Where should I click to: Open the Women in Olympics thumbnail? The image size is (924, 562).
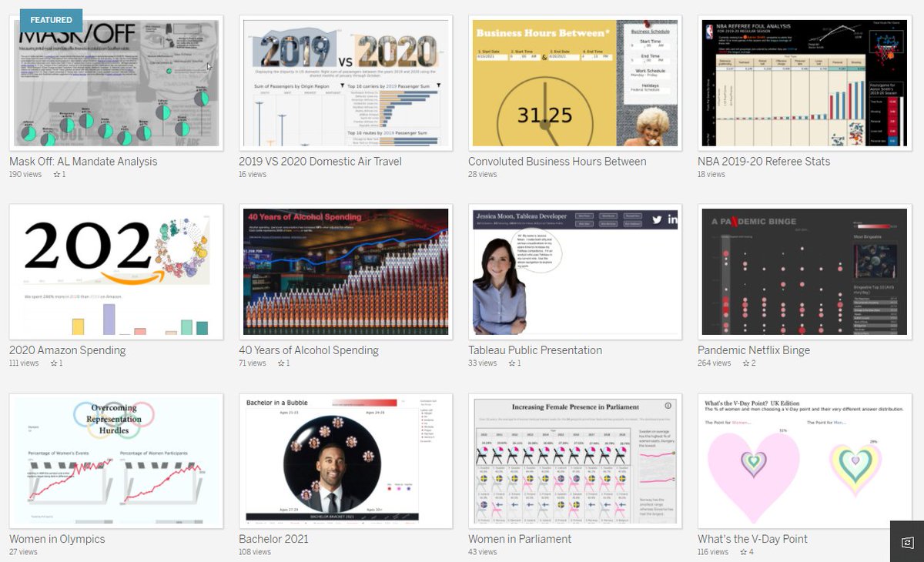pyautogui.click(x=116, y=460)
